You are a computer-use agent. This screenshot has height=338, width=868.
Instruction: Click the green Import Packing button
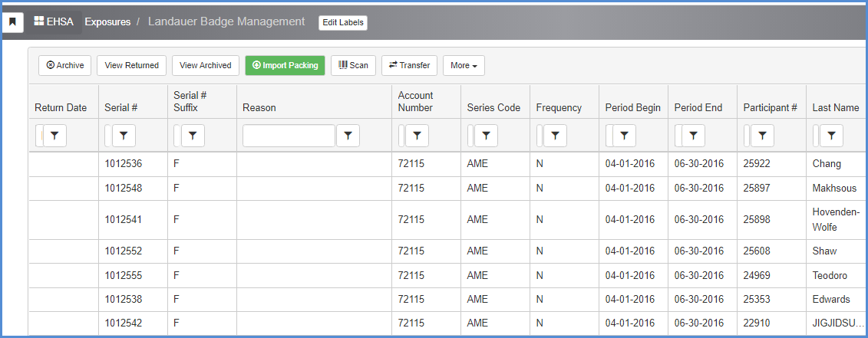(x=285, y=65)
